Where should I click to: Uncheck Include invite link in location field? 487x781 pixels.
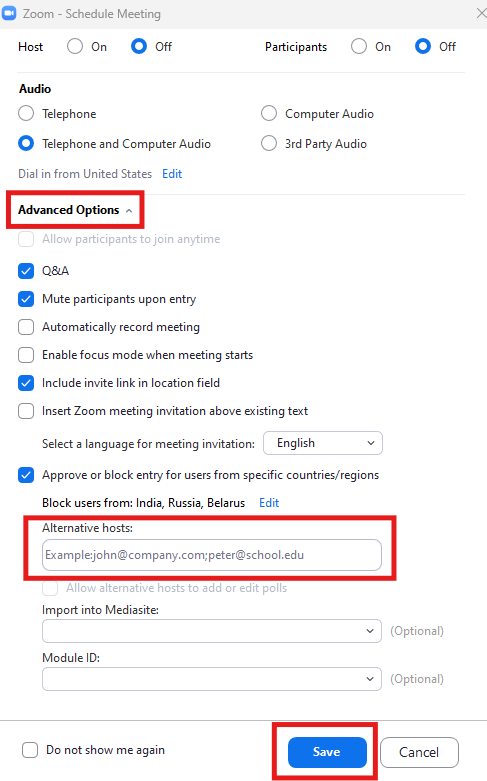tap(26, 383)
